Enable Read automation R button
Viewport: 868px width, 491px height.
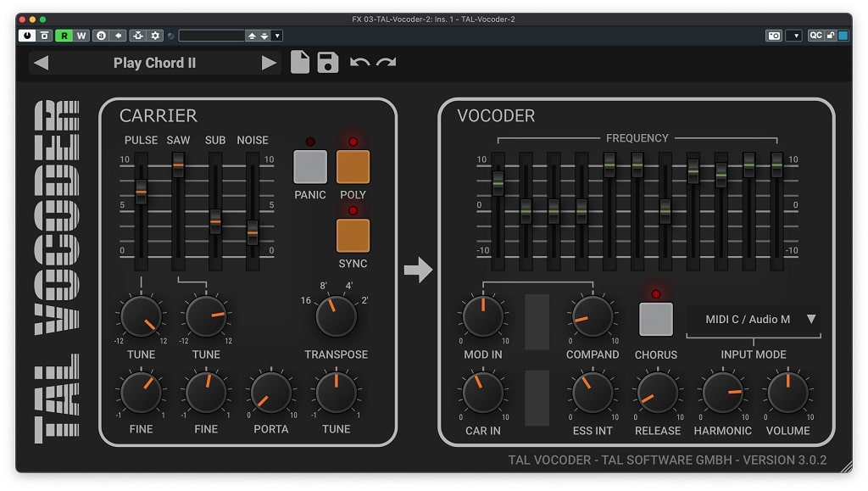click(x=64, y=36)
